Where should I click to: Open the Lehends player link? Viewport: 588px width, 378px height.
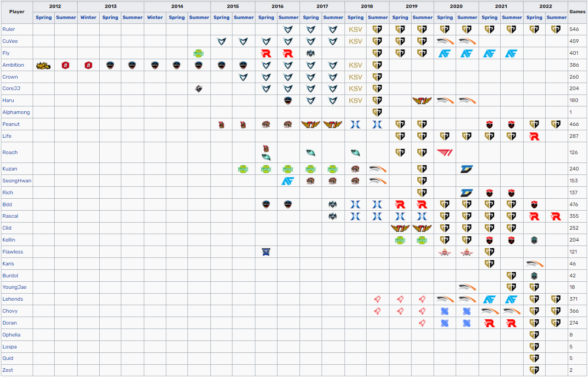[x=13, y=299]
